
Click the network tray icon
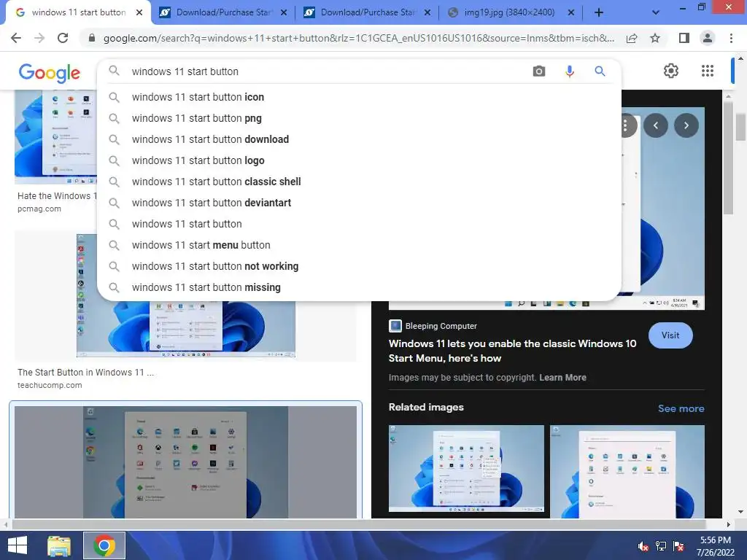pos(661,546)
